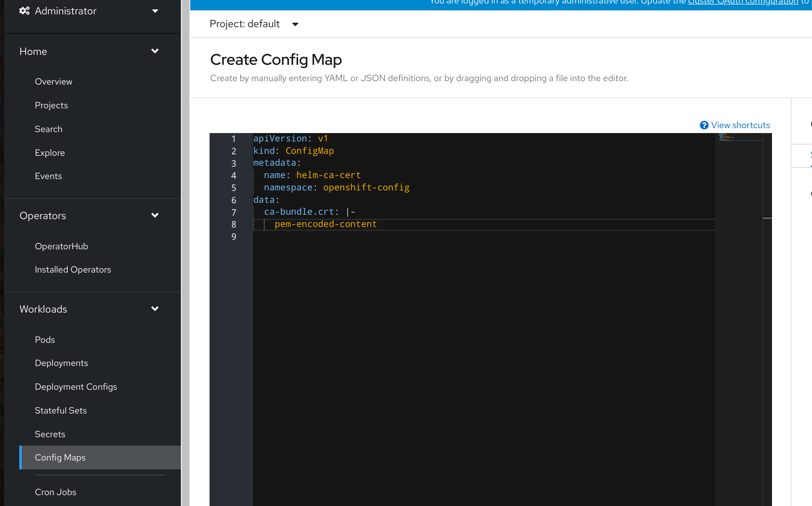Navigate to Overview under Home
Screen dimensions: 812x506
(x=53, y=82)
